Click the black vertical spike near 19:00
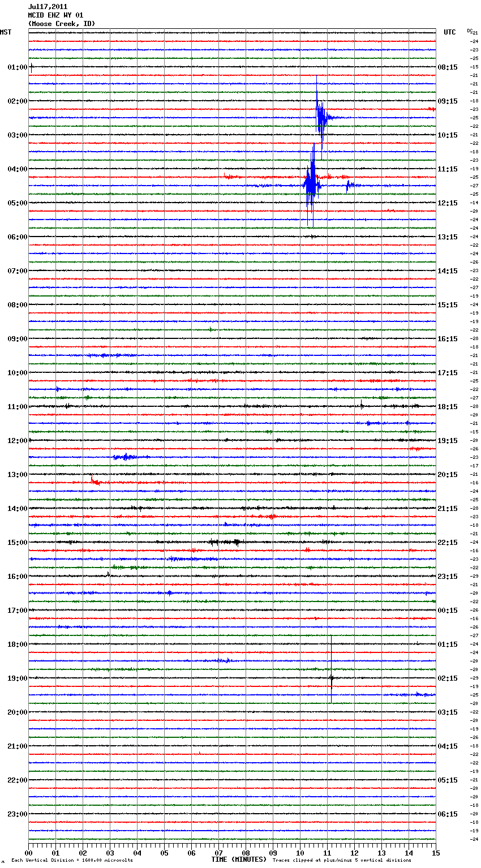Screen dimensions: 481x868 332,669
